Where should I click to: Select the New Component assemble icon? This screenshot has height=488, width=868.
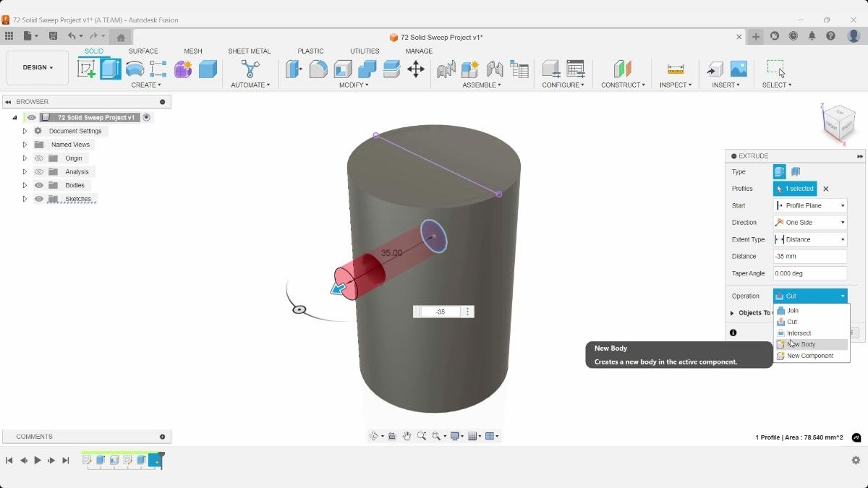(470, 69)
